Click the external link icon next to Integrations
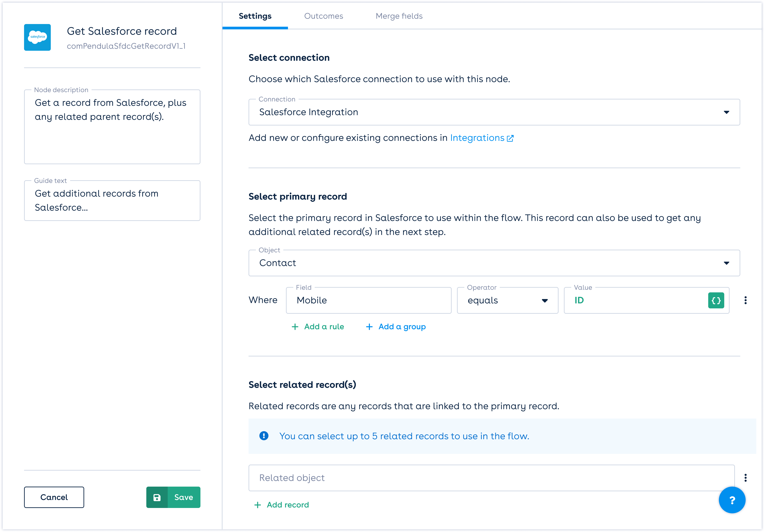Viewport: 765px width, 532px height. click(x=510, y=138)
